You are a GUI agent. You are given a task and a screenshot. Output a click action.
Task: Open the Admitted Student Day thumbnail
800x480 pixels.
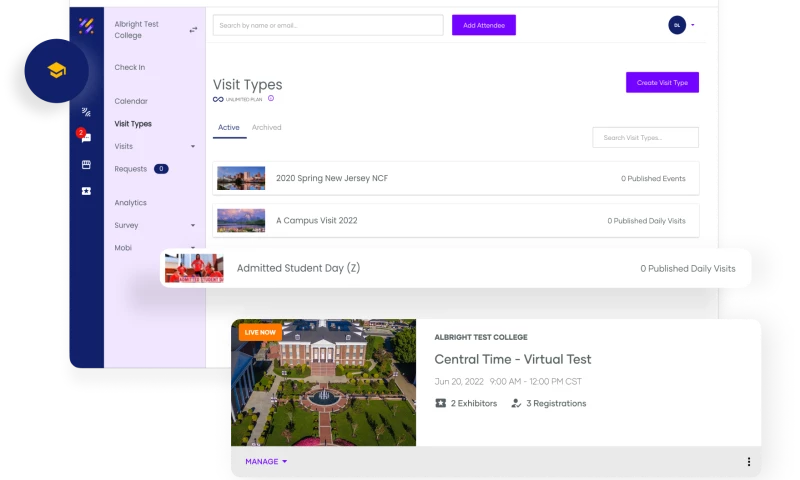194,268
